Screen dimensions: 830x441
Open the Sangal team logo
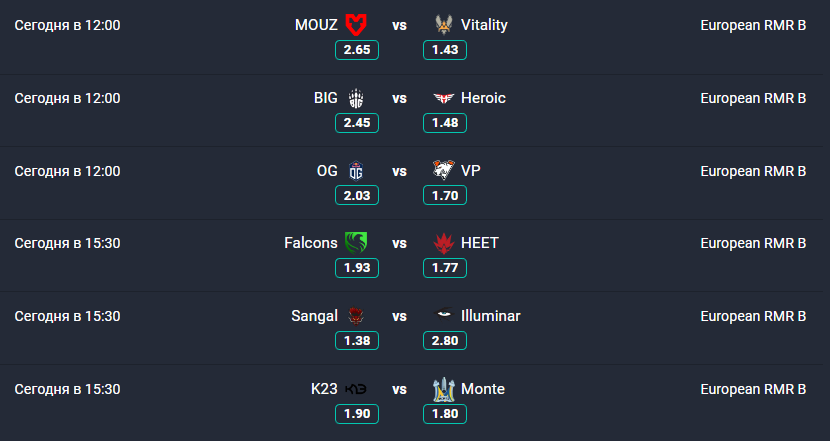tap(356, 316)
